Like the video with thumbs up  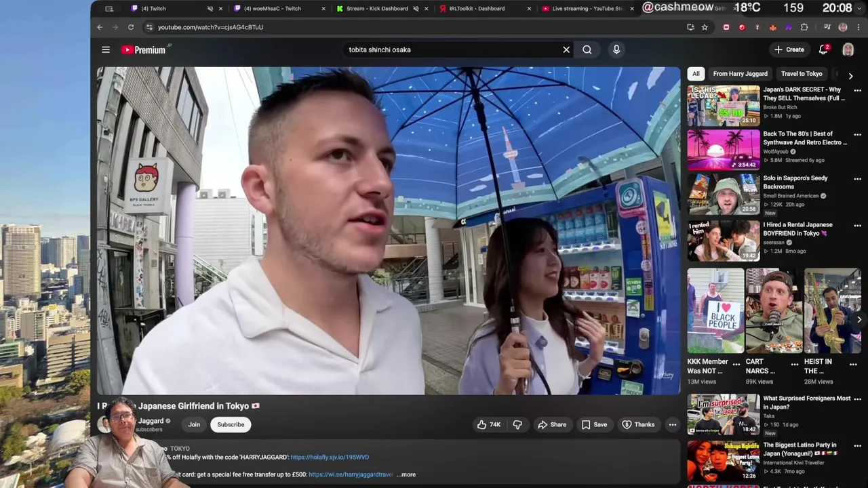488,424
